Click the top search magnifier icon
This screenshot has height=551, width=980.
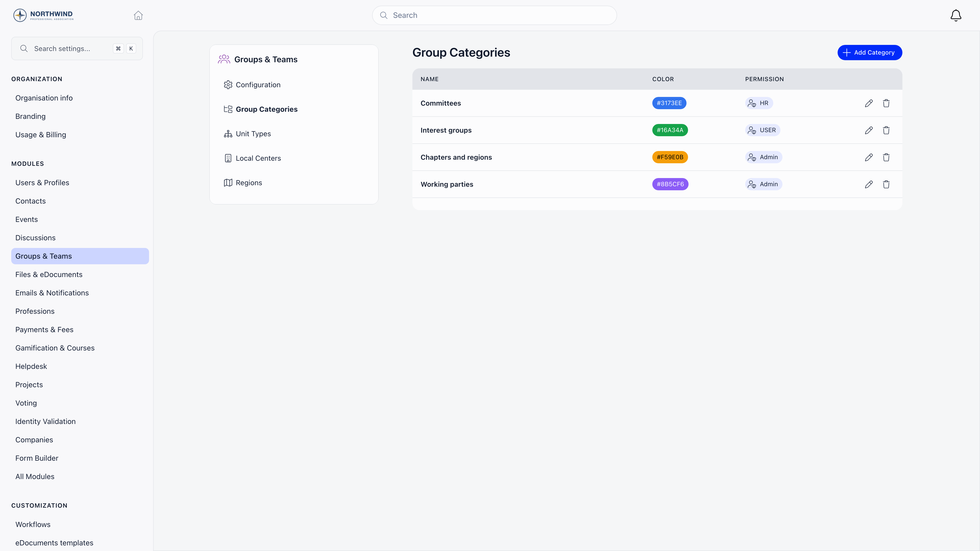384,15
